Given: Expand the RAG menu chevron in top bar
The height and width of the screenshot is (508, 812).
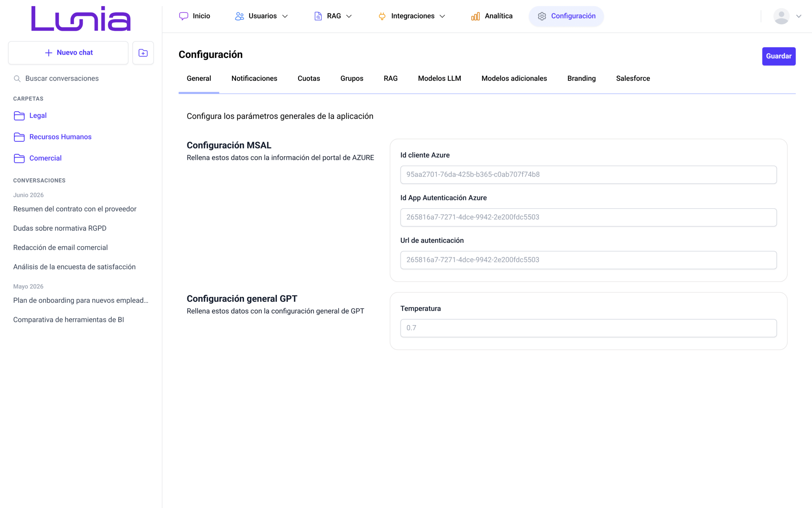Looking at the screenshot, I should point(349,16).
